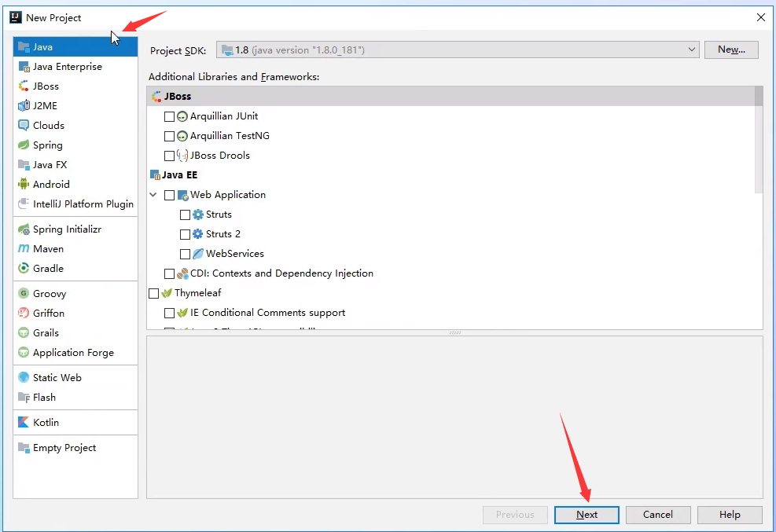The height and width of the screenshot is (532, 776).
Task: Click the Arquillian JUnit label text
Action: (224, 116)
